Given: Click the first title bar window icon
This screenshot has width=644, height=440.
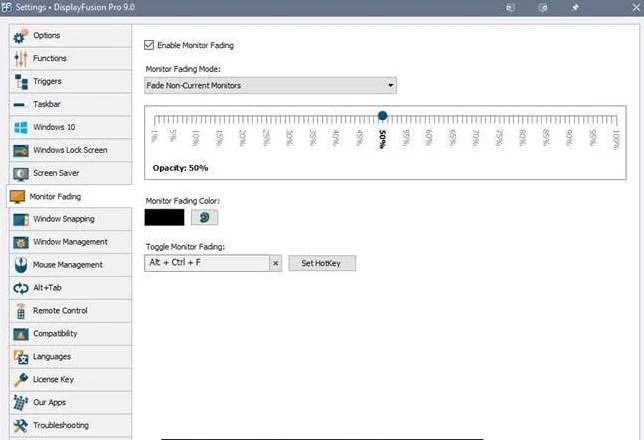Looking at the screenshot, I should pos(510,7).
